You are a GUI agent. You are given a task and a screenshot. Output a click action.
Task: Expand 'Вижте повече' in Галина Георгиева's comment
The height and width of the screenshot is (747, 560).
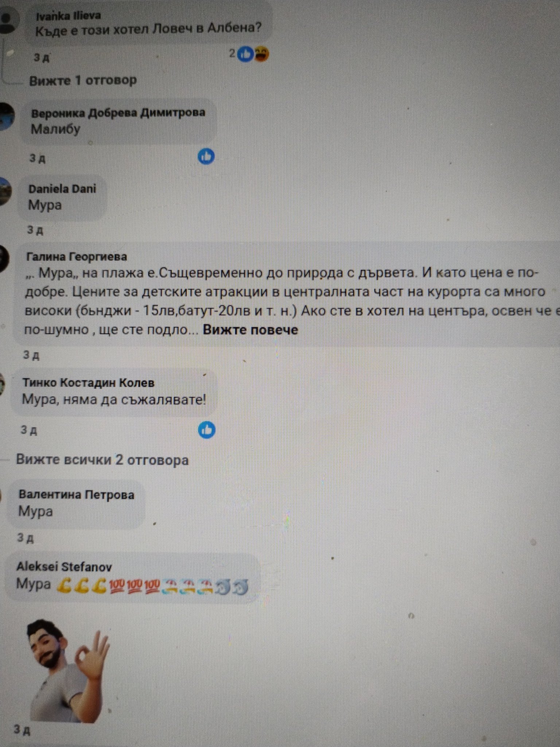(250, 330)
